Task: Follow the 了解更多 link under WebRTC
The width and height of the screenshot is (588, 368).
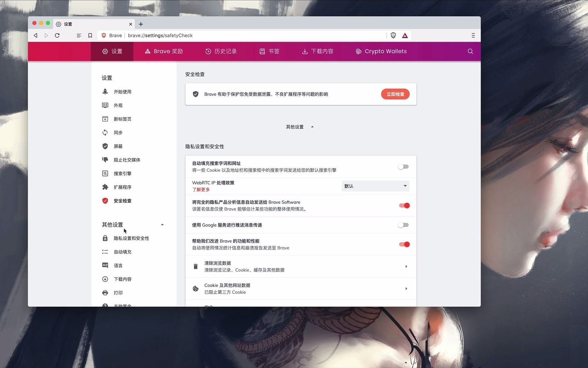Action: tap(201, 189)
